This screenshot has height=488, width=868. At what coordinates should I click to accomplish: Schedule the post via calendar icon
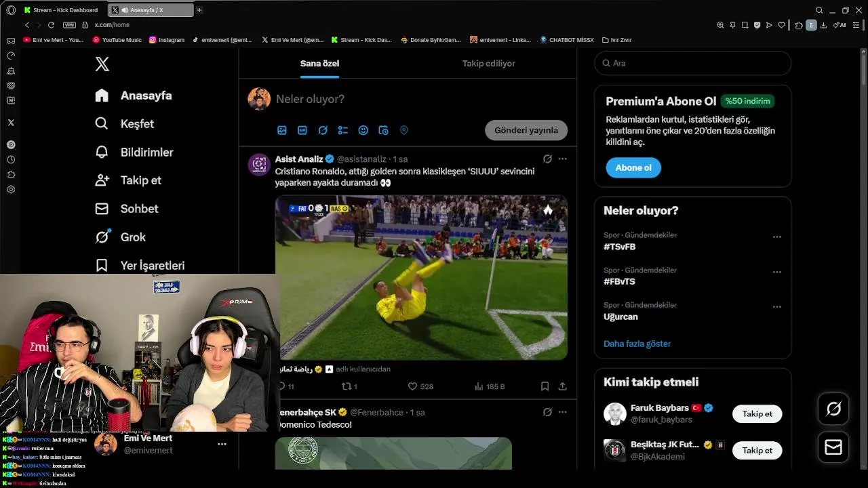click(384, 130)
